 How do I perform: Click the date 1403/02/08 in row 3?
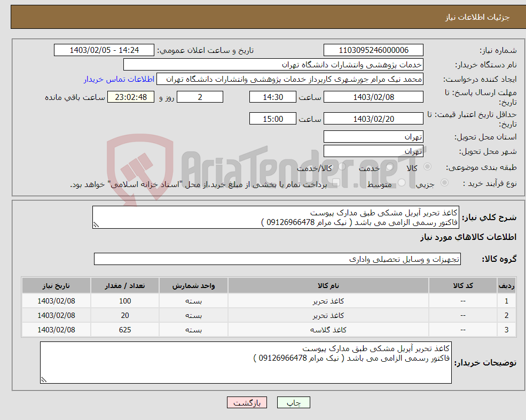pyautogui.click(x=57, y=330)
